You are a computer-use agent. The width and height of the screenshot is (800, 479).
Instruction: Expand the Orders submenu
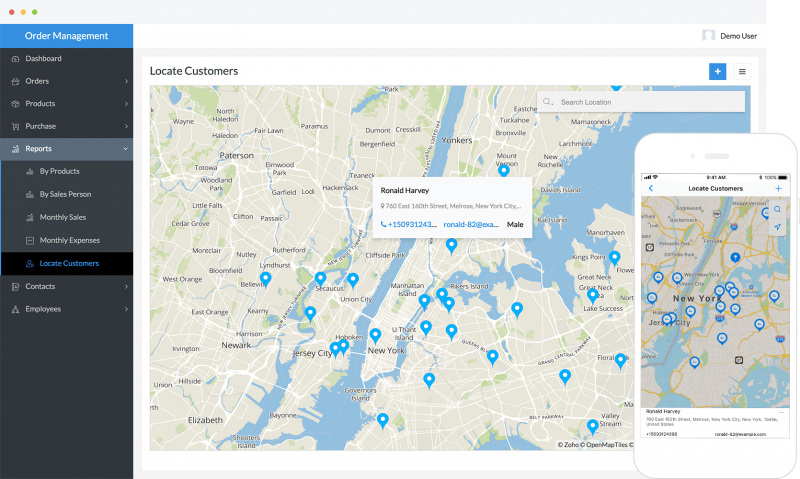[126, 81]
